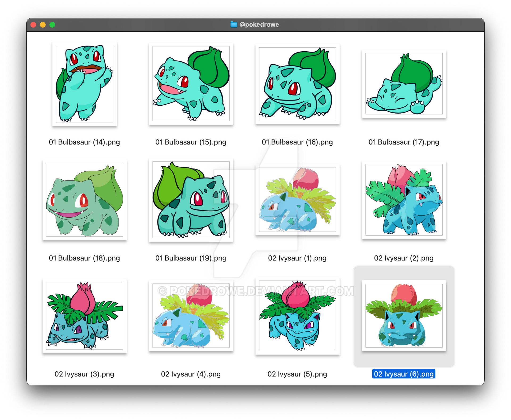Click the @pokedrowe window title text
Screen dimensions: 511x420
click(x=259, y=24)
